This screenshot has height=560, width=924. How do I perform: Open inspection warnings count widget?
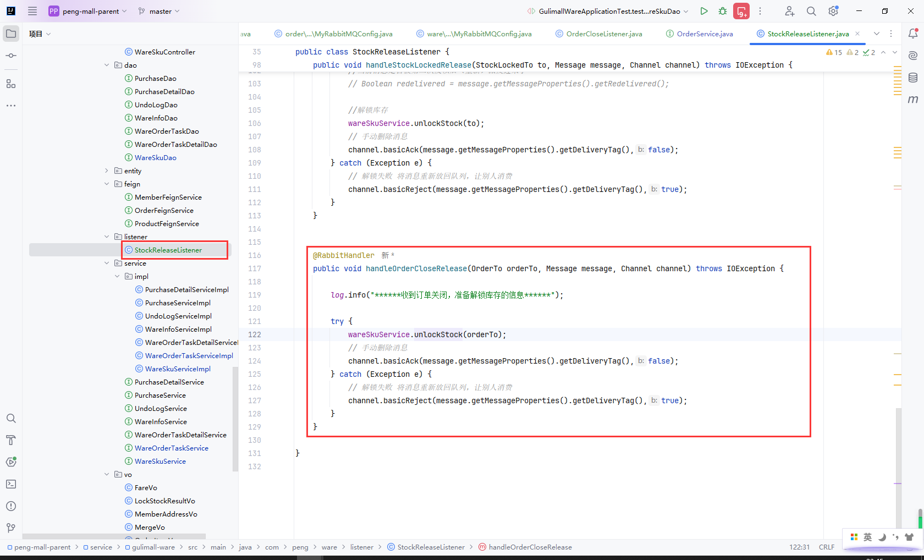[850, 52]
